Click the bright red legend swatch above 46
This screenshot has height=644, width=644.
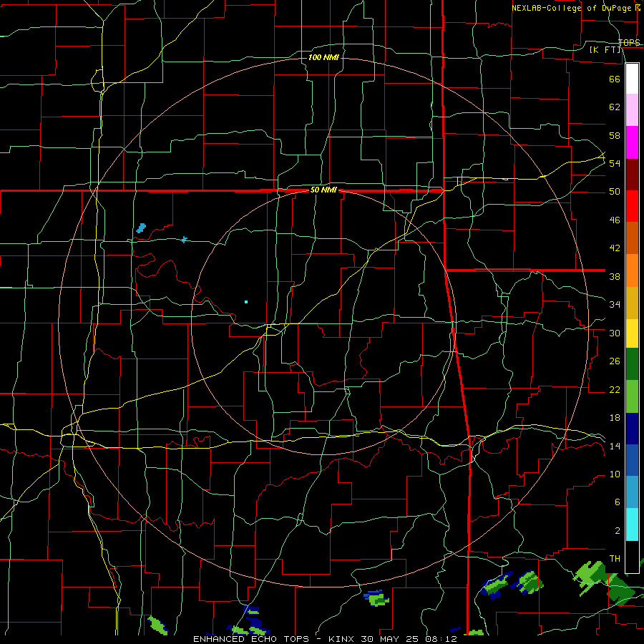632,206
